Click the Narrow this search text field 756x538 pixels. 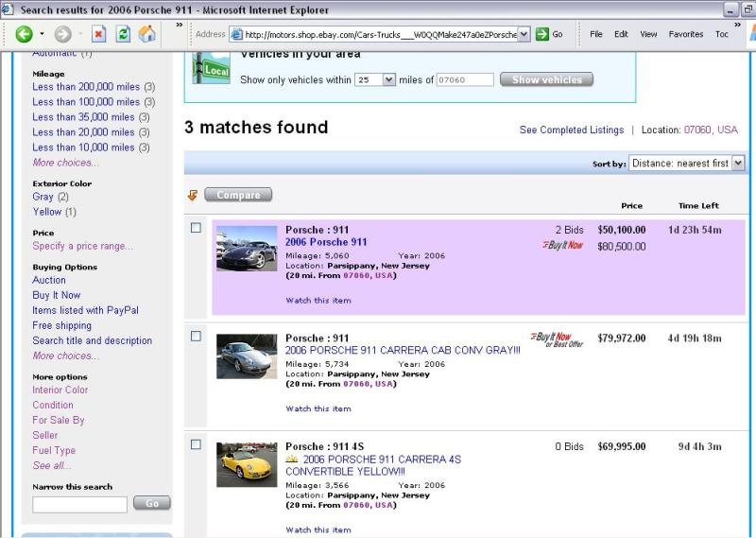[x=79, y=505]
